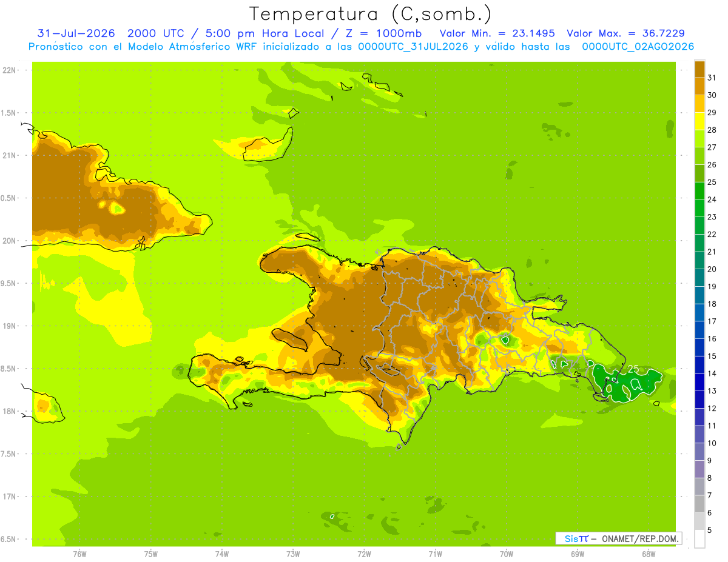Click the brown swatch above colorbar label 31
Image resolution: width=728 pixels, height=562 pixels.
[x=699, y=69]
